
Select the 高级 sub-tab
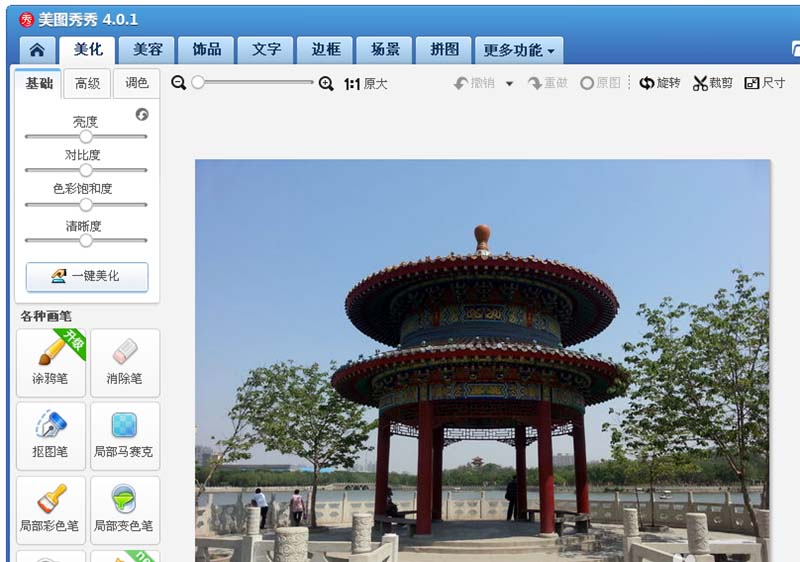(87, 83)
